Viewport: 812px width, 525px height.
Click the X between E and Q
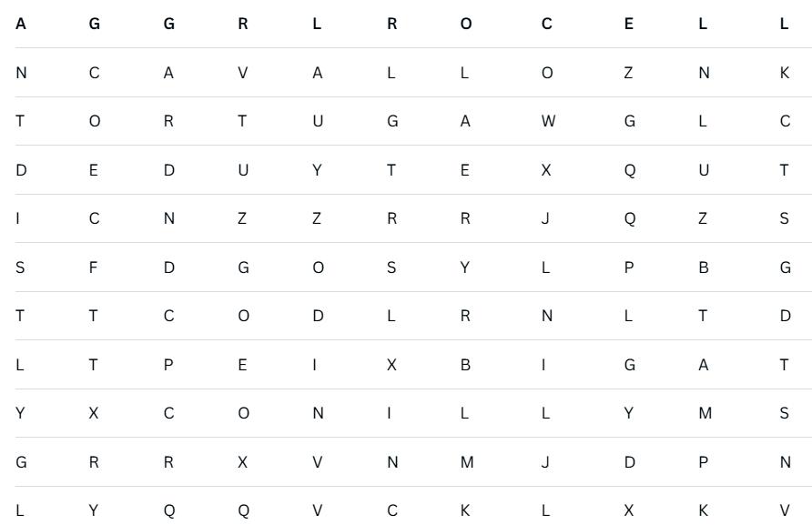tap(547, 170)
